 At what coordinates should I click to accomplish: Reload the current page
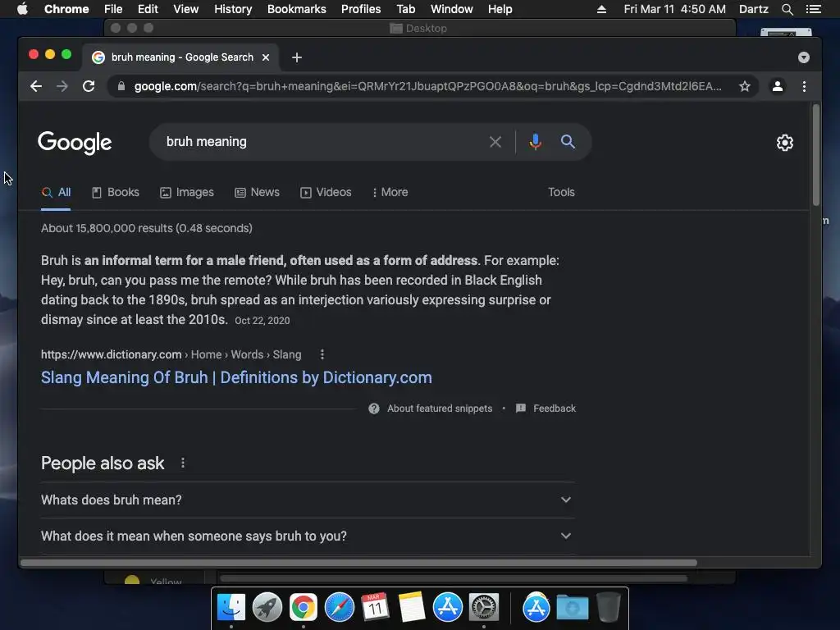point(89,86)
